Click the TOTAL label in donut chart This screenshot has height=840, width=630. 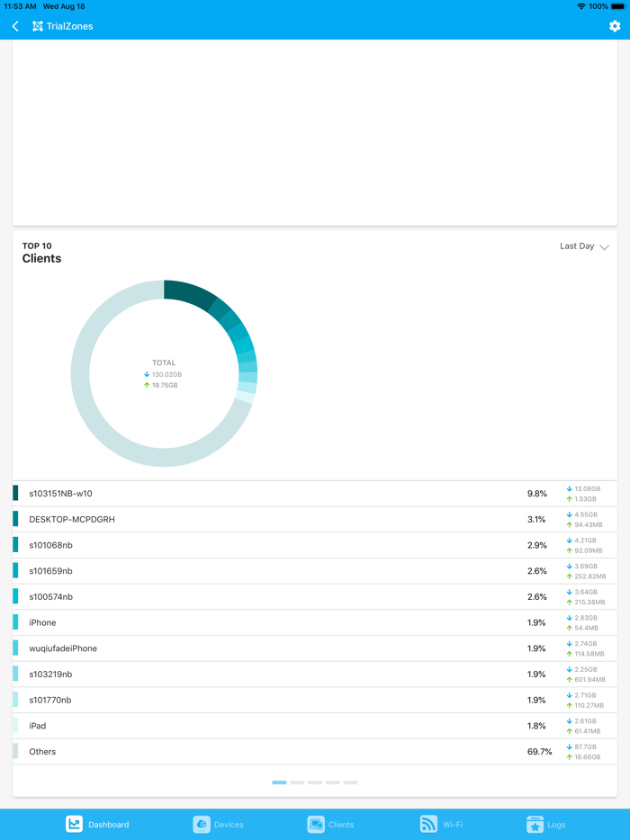pyautogui.click(x=164, y=363)
